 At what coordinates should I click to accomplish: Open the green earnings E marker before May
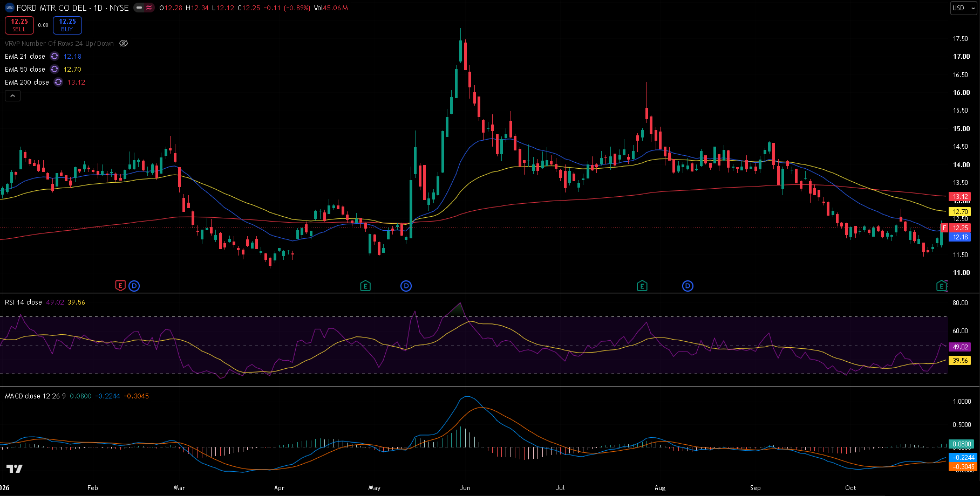click(365, 286)
